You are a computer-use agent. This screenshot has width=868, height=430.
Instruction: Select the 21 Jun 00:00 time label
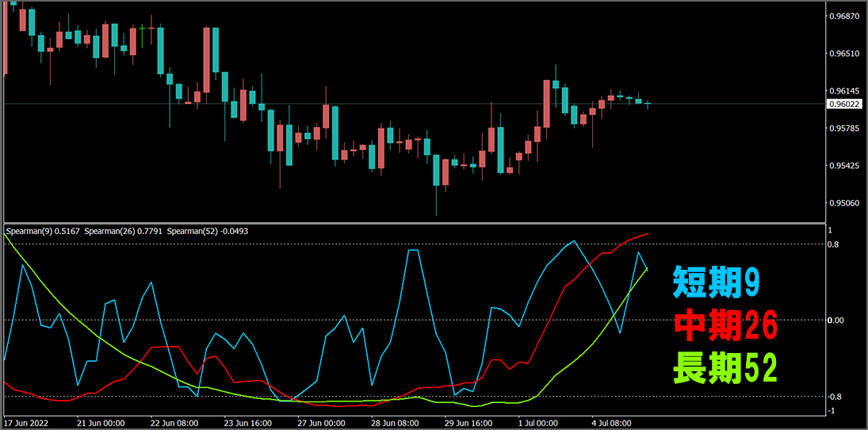pyautogui.click(x=101, y=422)
